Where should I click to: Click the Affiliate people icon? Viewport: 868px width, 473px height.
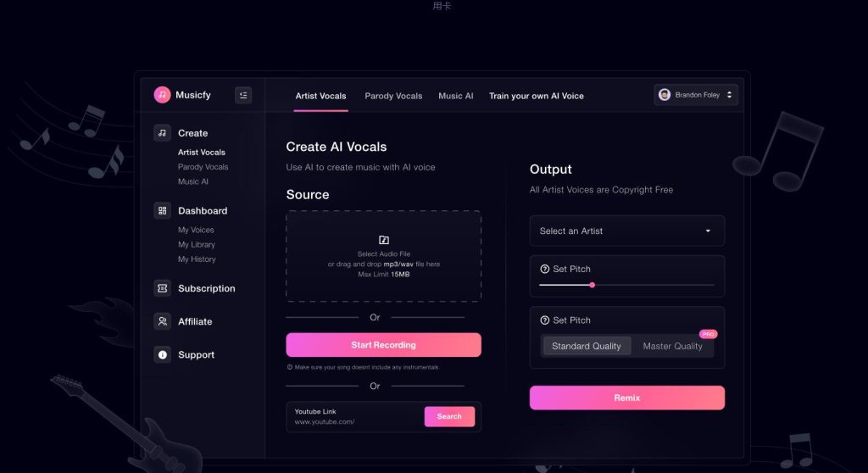tap(162, 321)
